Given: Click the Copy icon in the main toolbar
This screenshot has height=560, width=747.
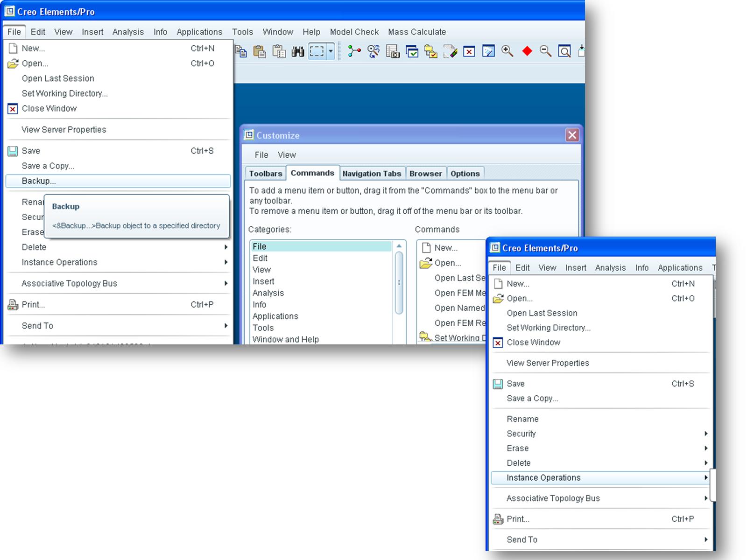Looking at the screenshot, I should (241, 51).
